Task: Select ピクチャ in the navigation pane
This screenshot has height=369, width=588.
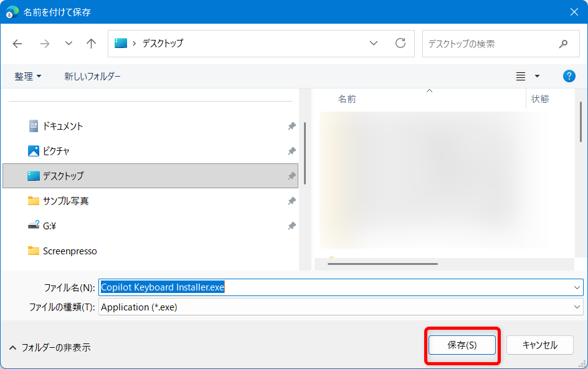Action: coord(150,151)
